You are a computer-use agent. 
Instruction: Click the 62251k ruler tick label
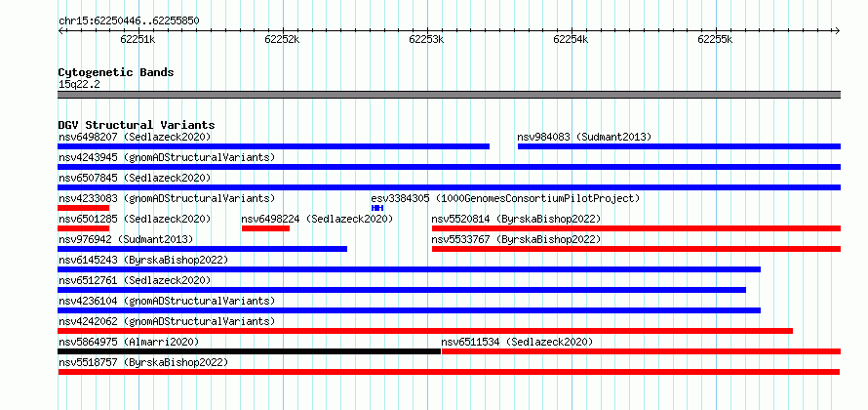138,39
